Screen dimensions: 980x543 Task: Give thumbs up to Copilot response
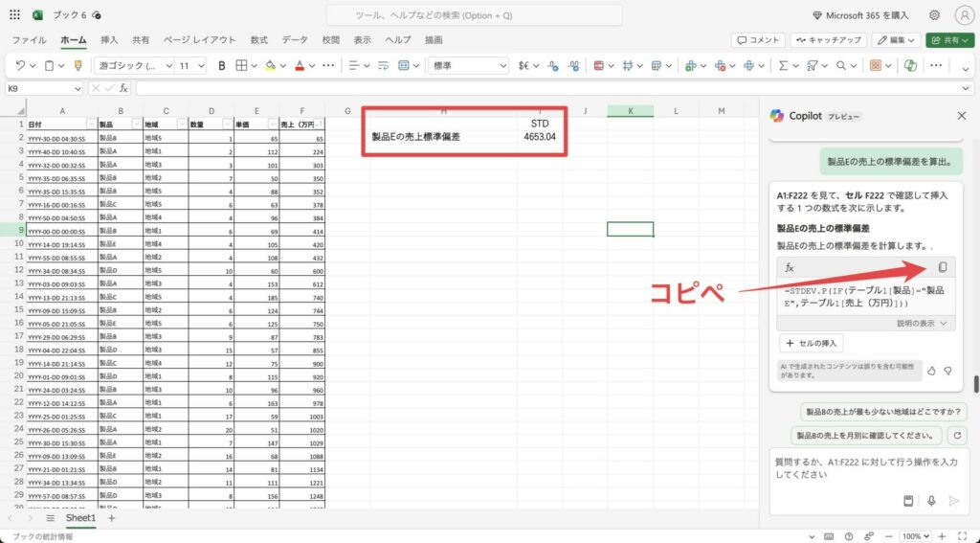931,371
